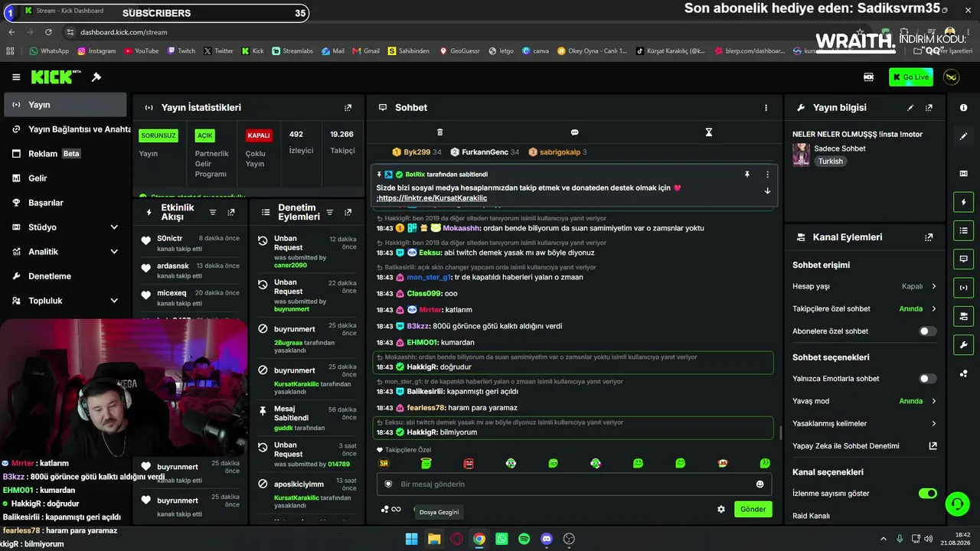
Task: Filter the Etkinlik Akışı feed
Action: 213,212
